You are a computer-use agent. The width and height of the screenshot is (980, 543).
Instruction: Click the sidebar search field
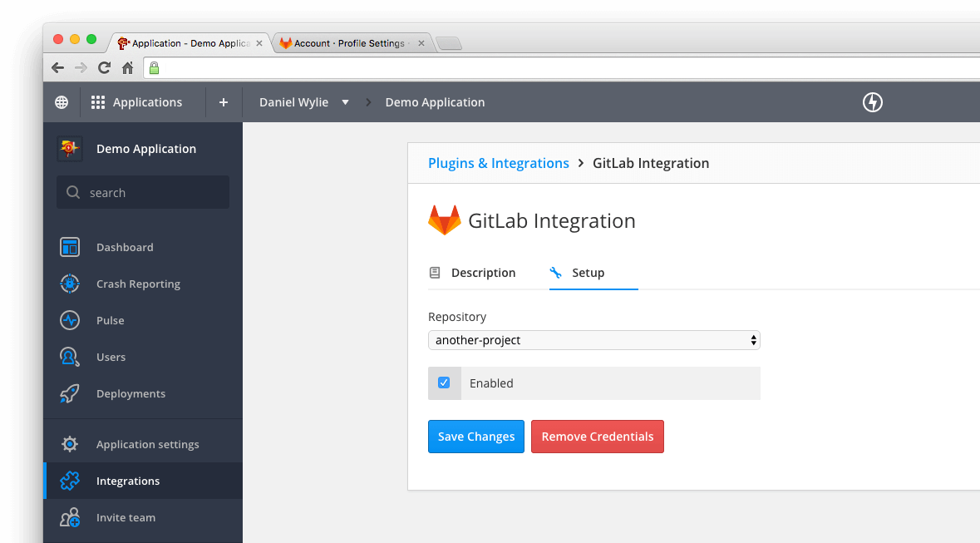pos(142,192)
